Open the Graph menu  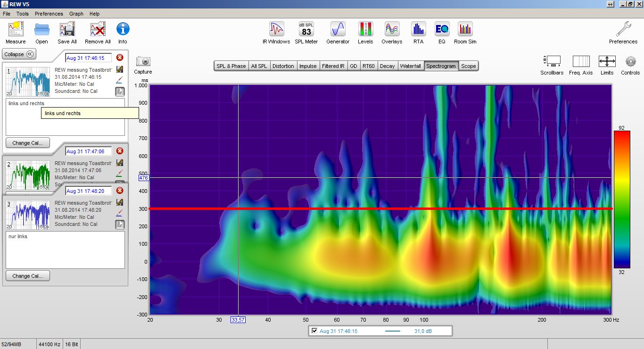pos(76,14)
